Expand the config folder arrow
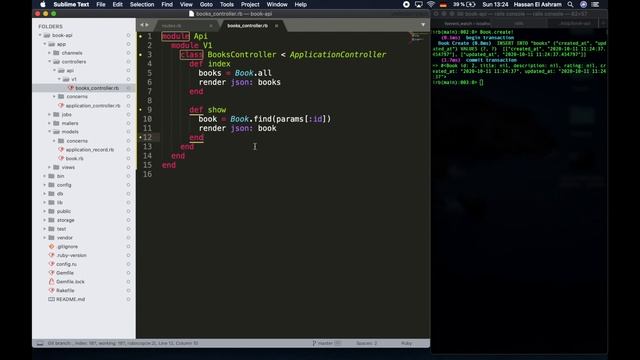 (x=45, y=184)
